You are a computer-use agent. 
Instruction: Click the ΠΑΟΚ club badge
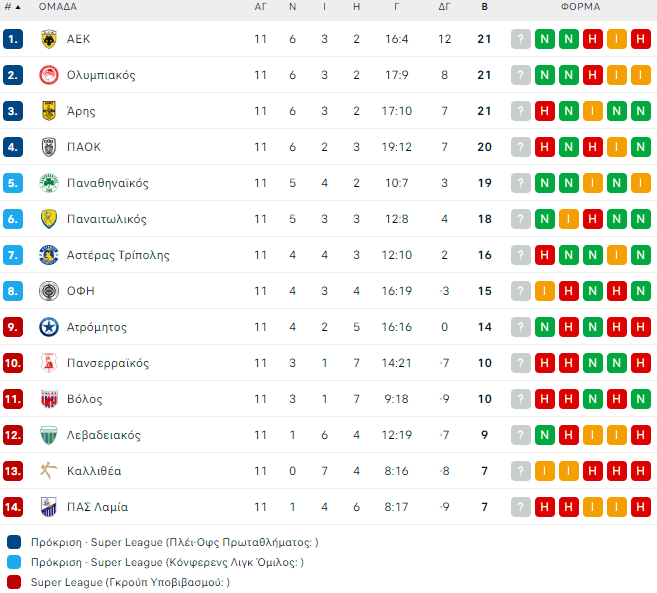[48, 147]
